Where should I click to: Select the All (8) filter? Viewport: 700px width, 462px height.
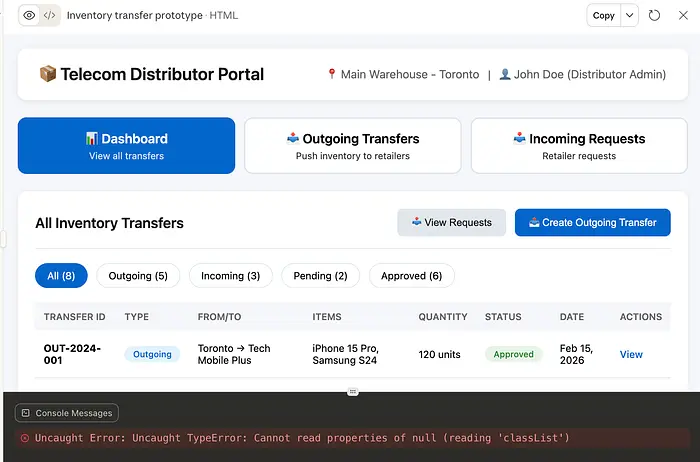click(61, 276)
